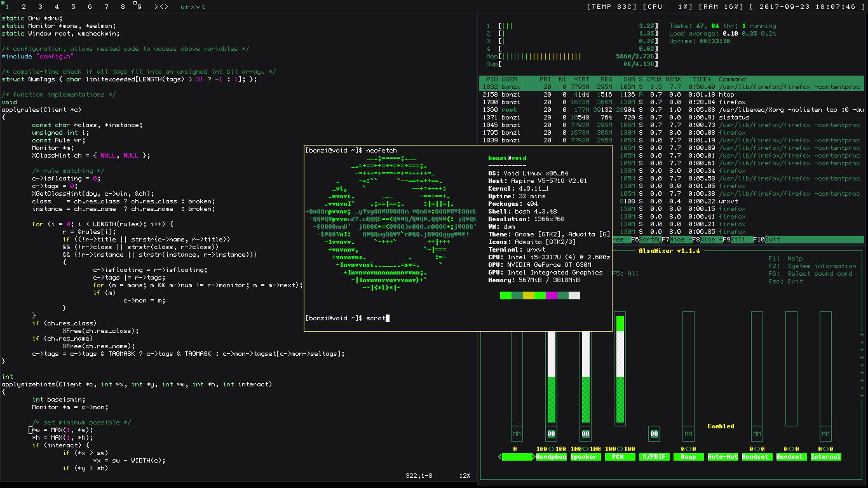Click the PCM volume bar in AlsaMixer
Screen dimensions: 868x488
pyautogui.click(x=620, y=369)
